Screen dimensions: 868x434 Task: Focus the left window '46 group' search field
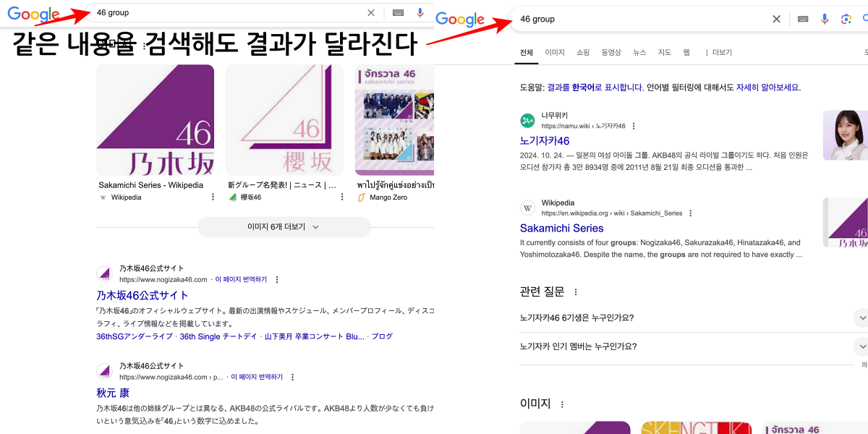228,12
